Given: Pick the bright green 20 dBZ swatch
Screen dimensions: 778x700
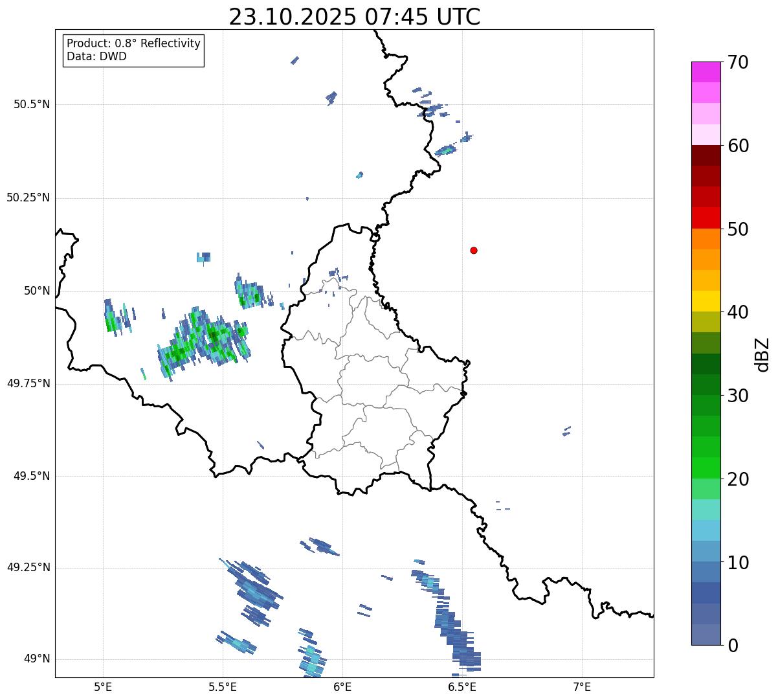Looking at the screenshot, I should pyautogui.click(x=706, y=468).
